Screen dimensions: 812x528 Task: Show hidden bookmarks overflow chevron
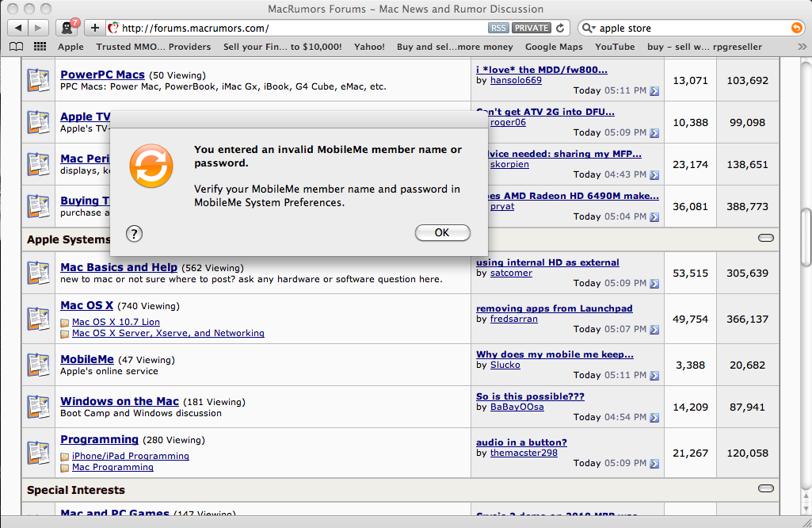pos(802,47)
